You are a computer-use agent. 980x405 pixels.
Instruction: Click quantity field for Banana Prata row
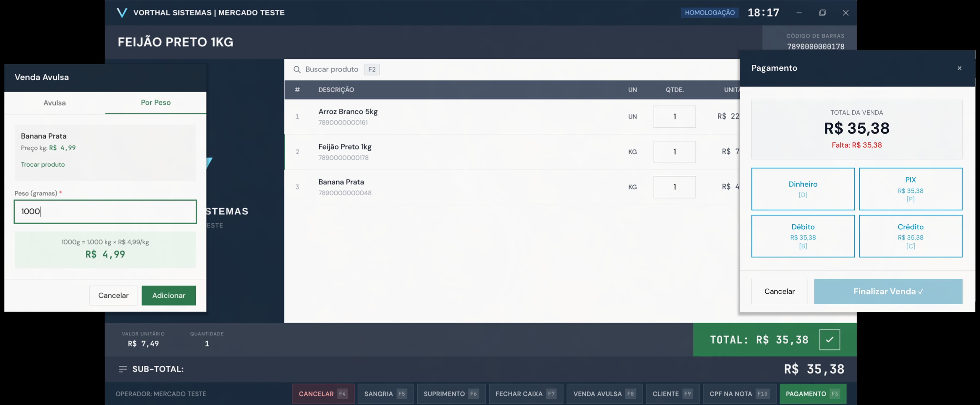click(x=674, y=187)
